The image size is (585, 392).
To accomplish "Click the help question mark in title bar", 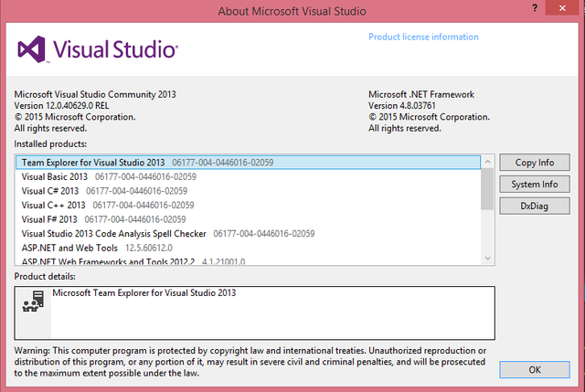I will point(535,8).
